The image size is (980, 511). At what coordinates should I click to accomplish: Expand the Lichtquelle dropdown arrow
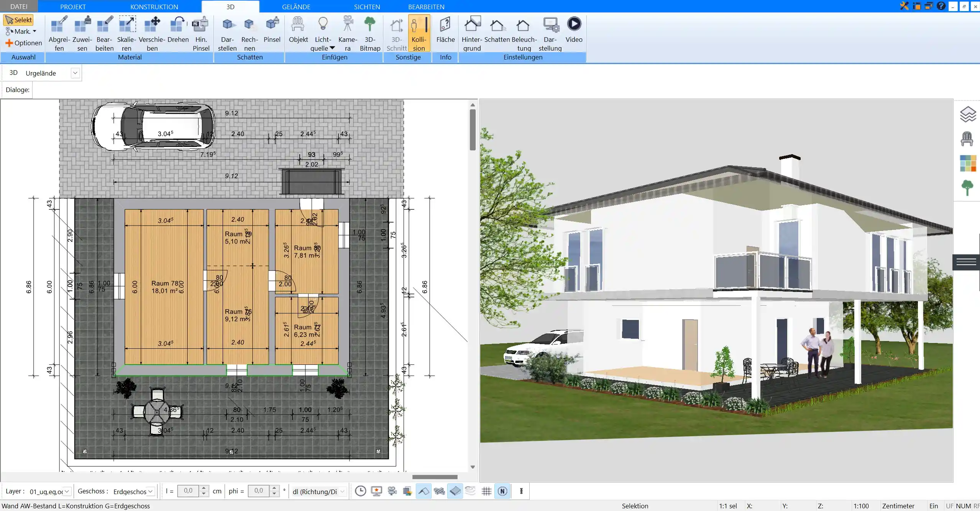click(x=332, y=48)
